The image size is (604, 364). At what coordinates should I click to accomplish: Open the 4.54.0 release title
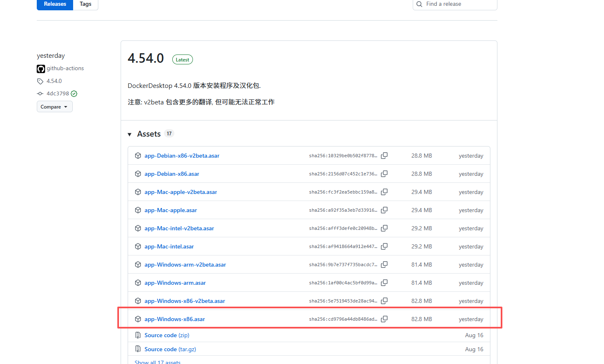pos(146,58)
